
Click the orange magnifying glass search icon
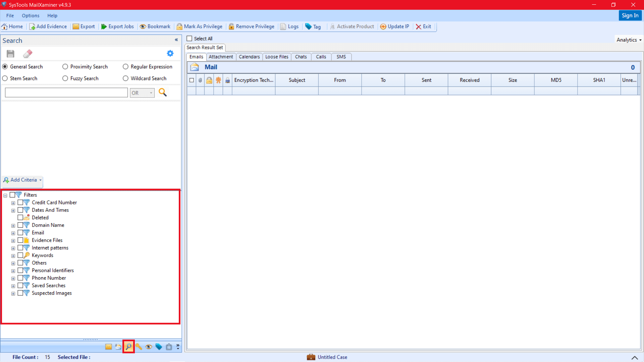tap(163, 92)
